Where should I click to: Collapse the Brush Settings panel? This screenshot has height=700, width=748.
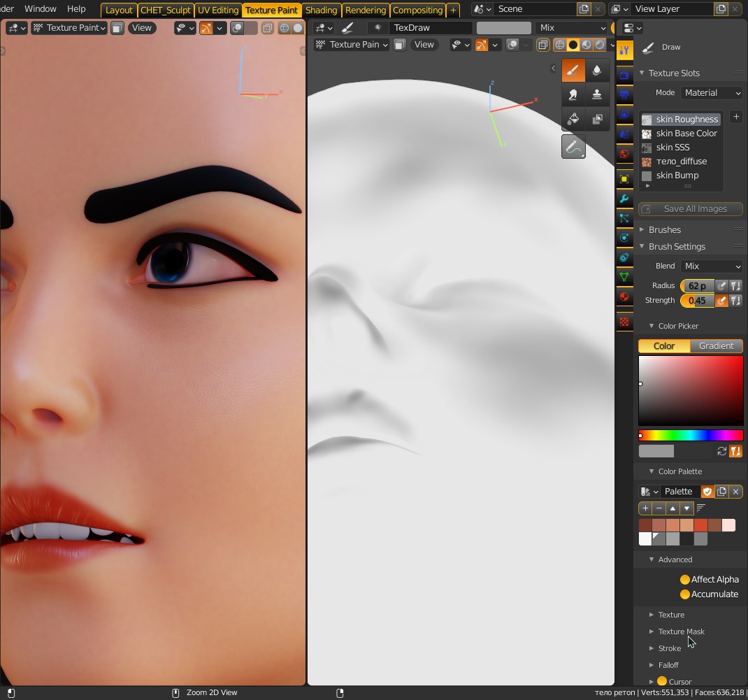642,246
